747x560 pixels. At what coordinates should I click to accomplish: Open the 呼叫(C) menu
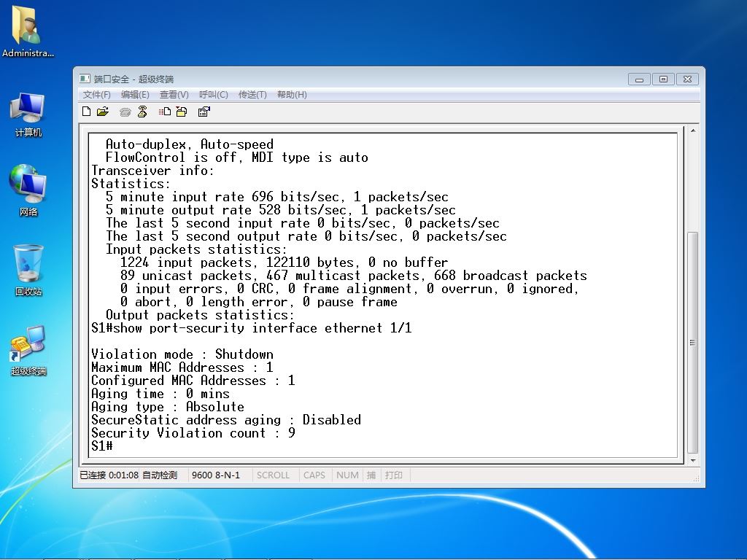[x=214, y=94]
